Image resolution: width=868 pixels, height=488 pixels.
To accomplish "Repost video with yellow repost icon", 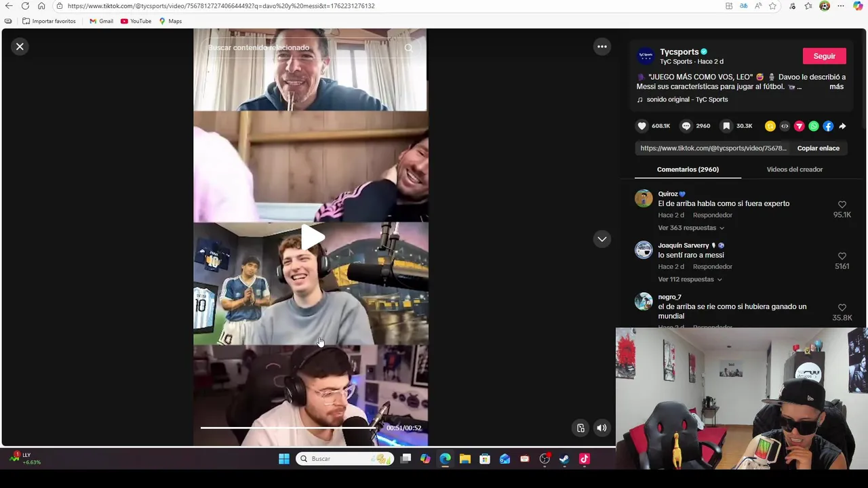I will (770, 126).
